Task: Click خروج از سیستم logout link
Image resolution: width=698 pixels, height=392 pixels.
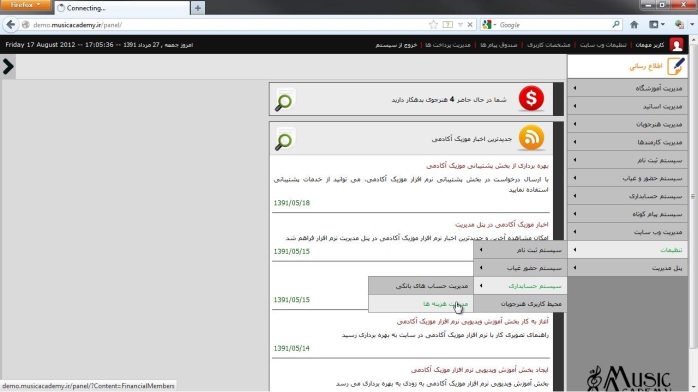Action: [396, 45]
